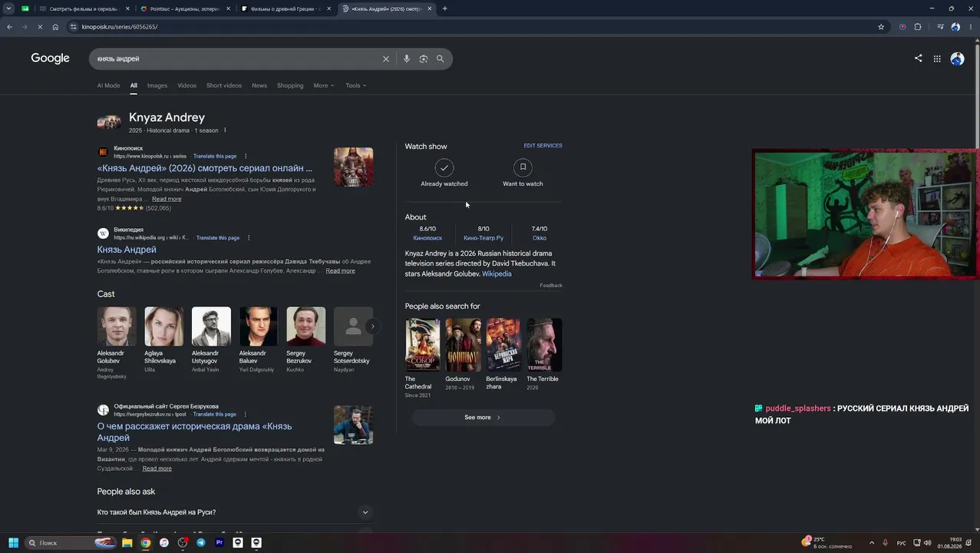The image size is (980, 553).
Task: Open options menu for Википедия result
Action: 249,238
